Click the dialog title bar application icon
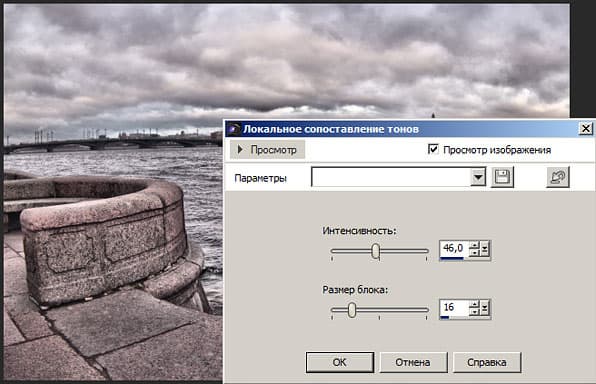This screenshot has height=384, width=596. [233, 129]
